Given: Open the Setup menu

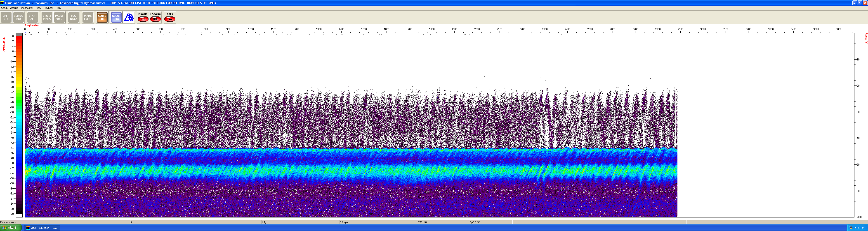Looking at the screenshot, I should click(x=4, y=8).
